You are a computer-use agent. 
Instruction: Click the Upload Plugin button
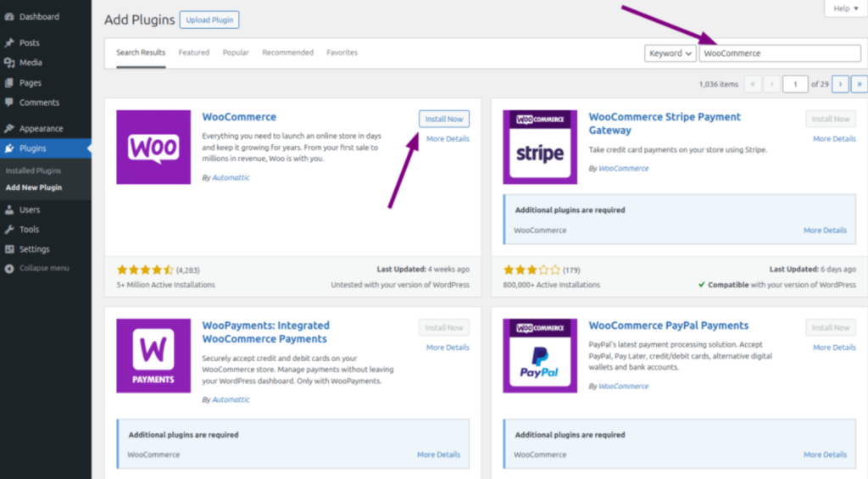[209, 20]
